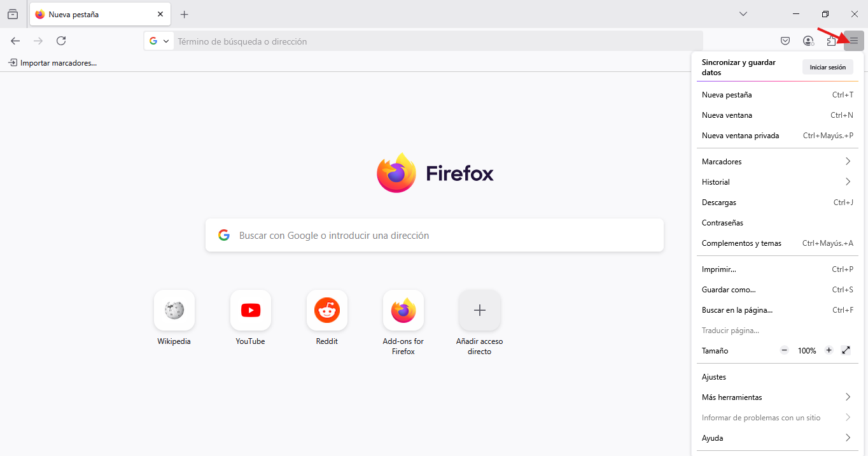Open the Reddit shortcut tile
868x456 pixels.
[327, 318]
